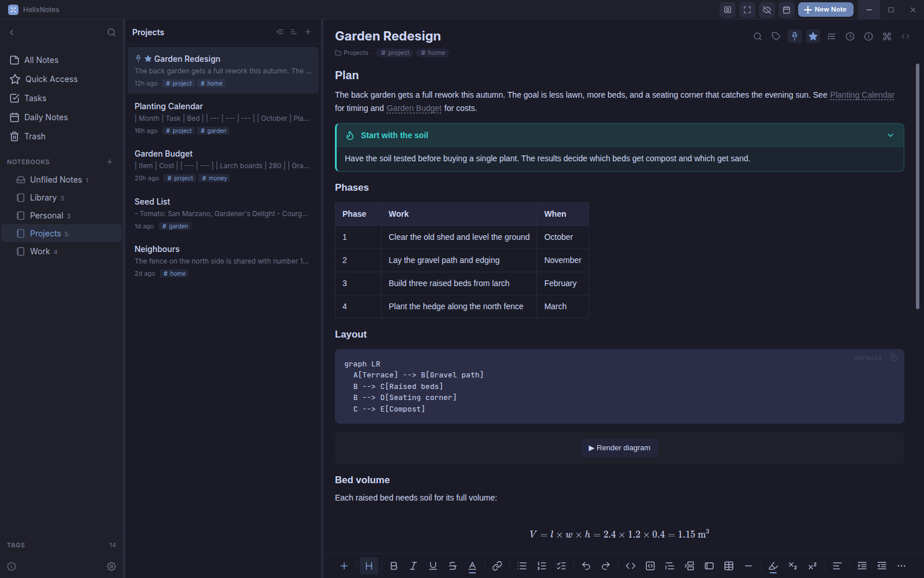Open version history clock icon
This screenshot has height=578, width=924.
[x=850, y=36]
